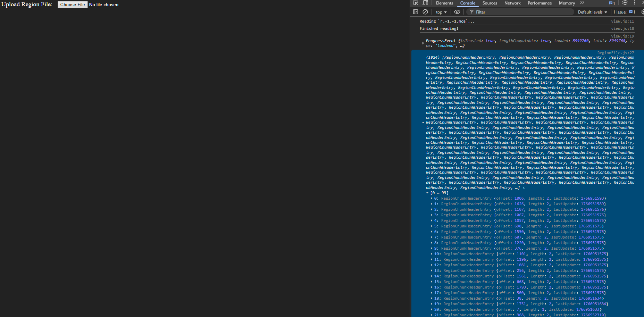Open the issues message counter icon
Image resolution: width=644 pixels, height=317 pixels.
(612, 3)
